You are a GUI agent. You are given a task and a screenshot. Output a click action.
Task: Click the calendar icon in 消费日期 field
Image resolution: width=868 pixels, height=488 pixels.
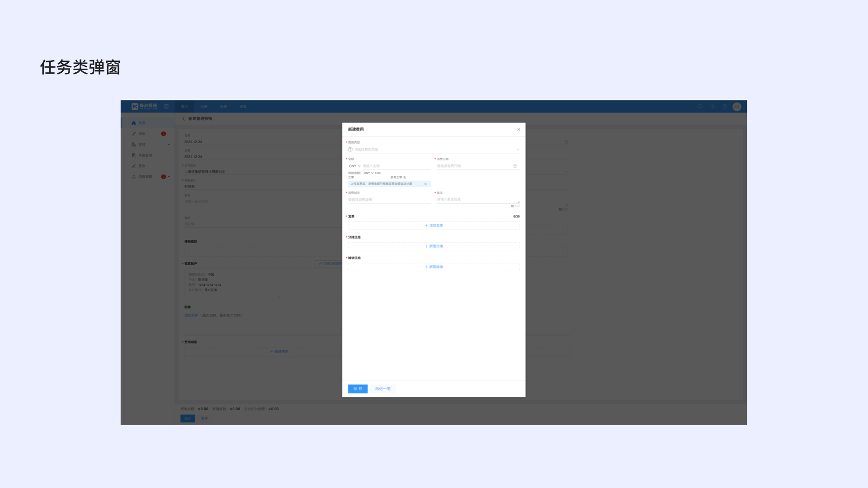515,166
